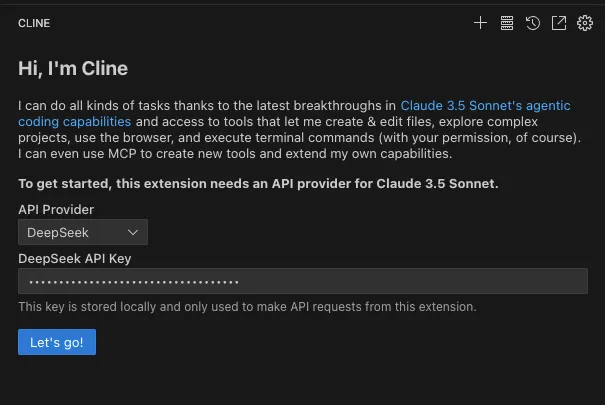Viewport: 605px width, 405px height.
Task: Click the "coding capabilities" link text
Action: point(75,121)
